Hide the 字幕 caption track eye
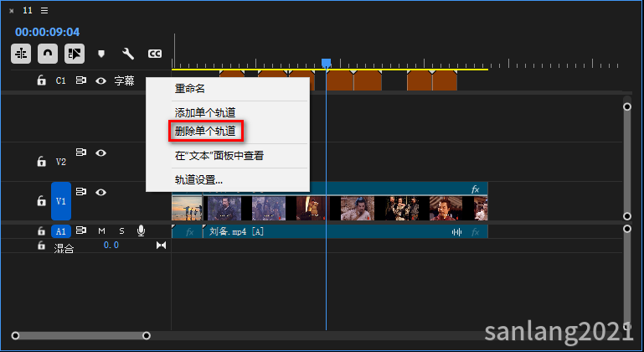The image size is (644, 352). (x=100, y=80)
